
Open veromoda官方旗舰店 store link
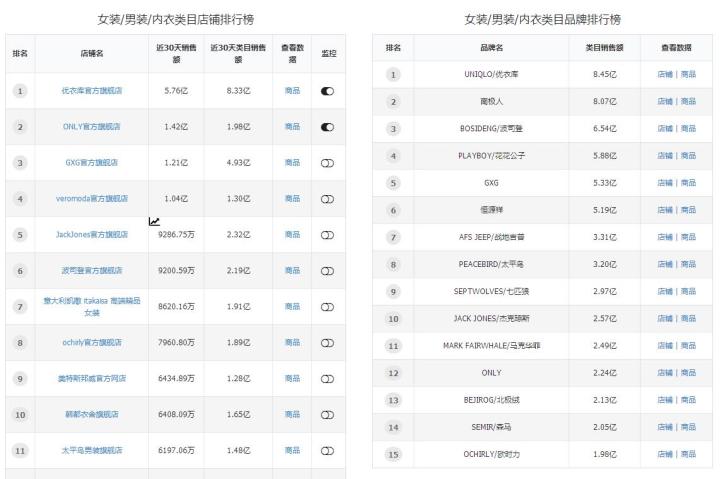(x=92, y=198)
